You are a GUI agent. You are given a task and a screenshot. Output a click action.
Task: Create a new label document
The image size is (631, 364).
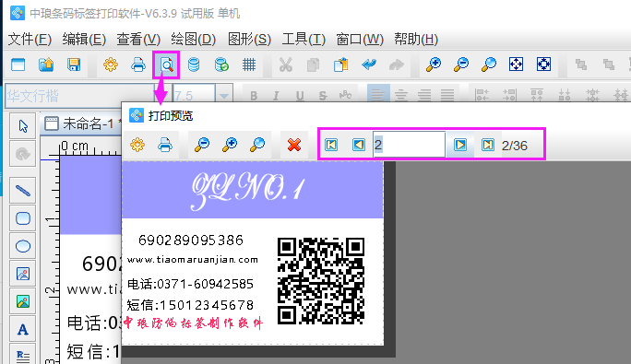(18, 65)
